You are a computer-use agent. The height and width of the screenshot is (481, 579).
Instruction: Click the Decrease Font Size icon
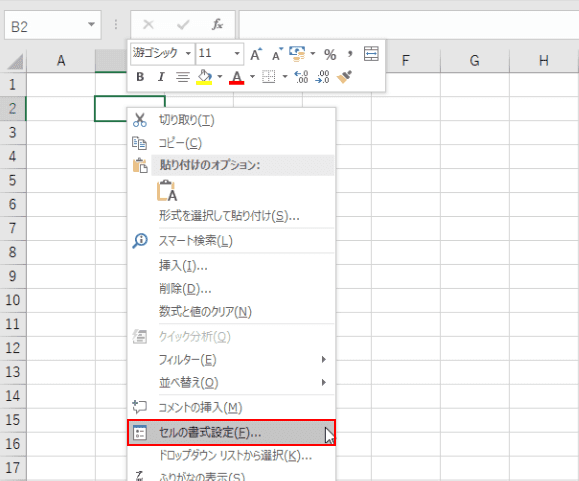tap(277, 54)
